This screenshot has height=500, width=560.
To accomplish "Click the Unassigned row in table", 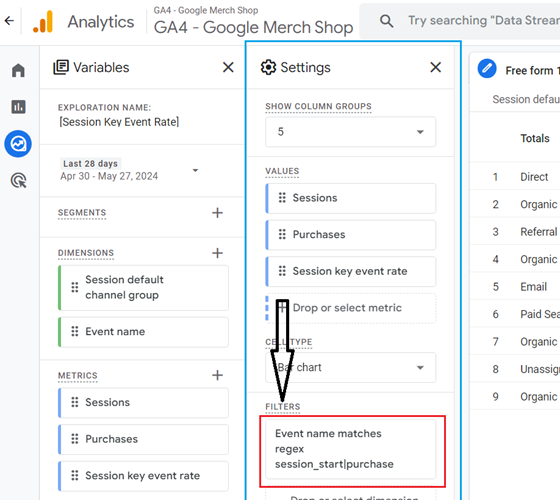I will pos(515,369).
